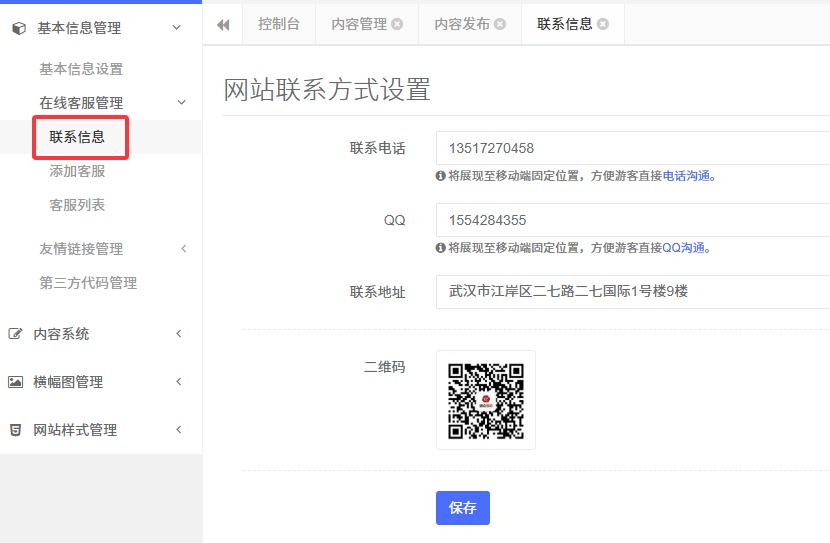Open the 添加客服 menu item
Screen dimensions: 830x543
coord(77,171)
